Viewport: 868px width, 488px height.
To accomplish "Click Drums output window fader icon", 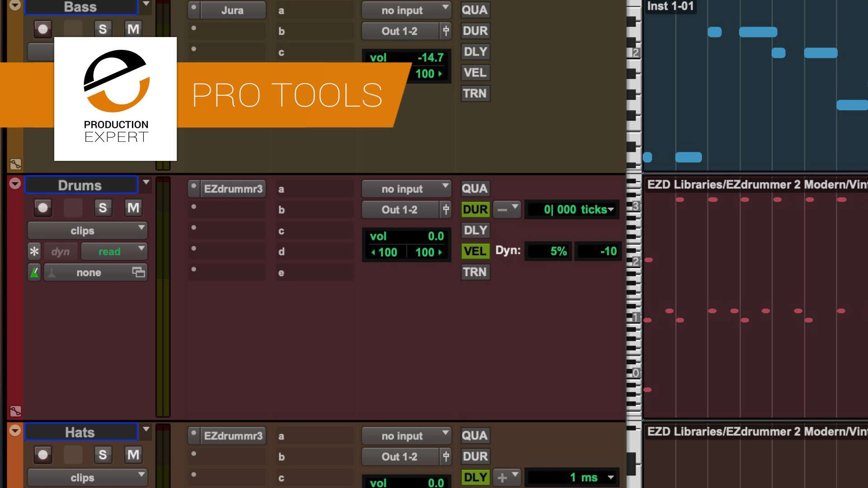I will coord(446,210).
